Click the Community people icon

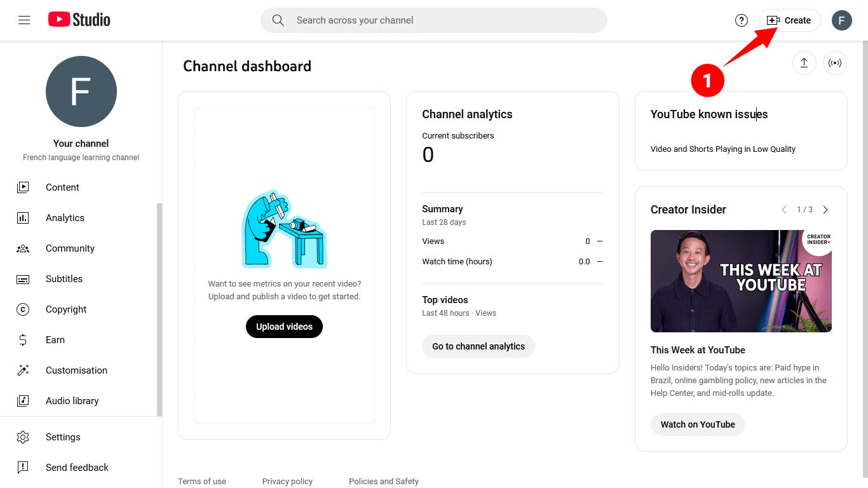tap(23, 248)
